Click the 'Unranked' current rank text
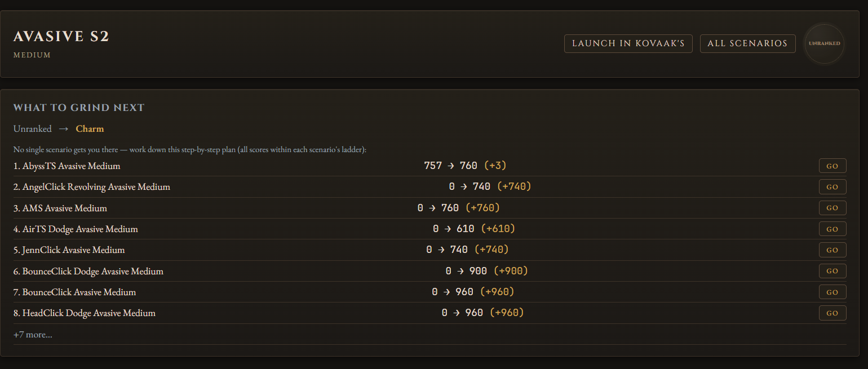 click(x=33, y=128)
